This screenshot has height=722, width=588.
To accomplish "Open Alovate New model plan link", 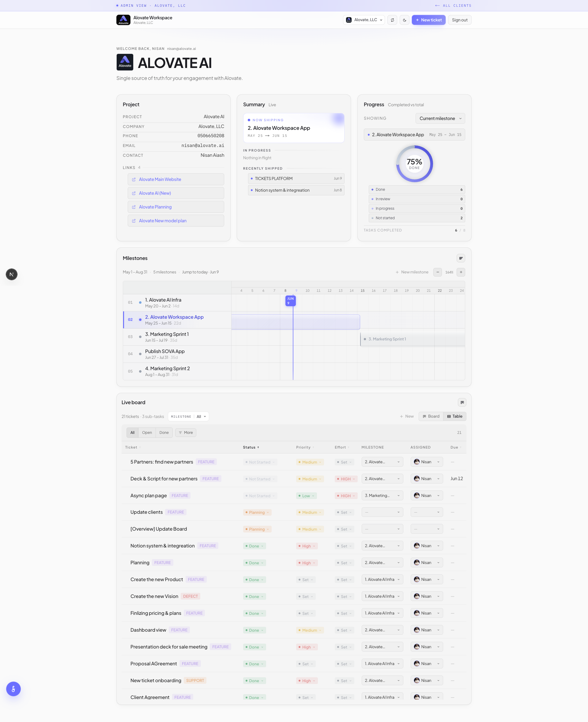I will point(176,221).
